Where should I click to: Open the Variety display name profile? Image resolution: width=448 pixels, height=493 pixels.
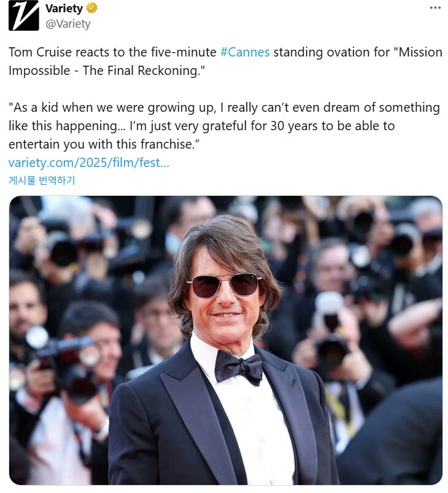click(x=64, y=9)
